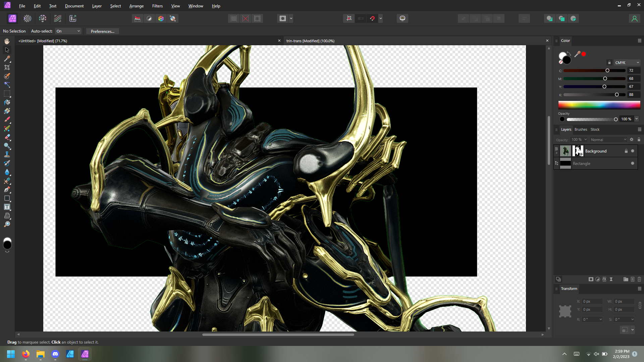Select the Move tool arrow
Screen dimensions: 644x362
pyautogui.click(x=7, y=50)
